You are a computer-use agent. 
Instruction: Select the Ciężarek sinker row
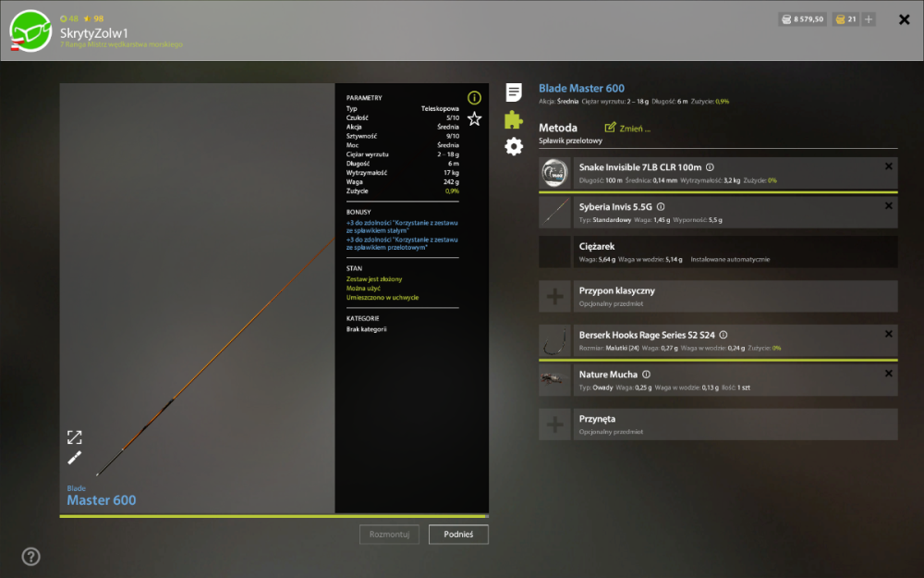(718, 252)
